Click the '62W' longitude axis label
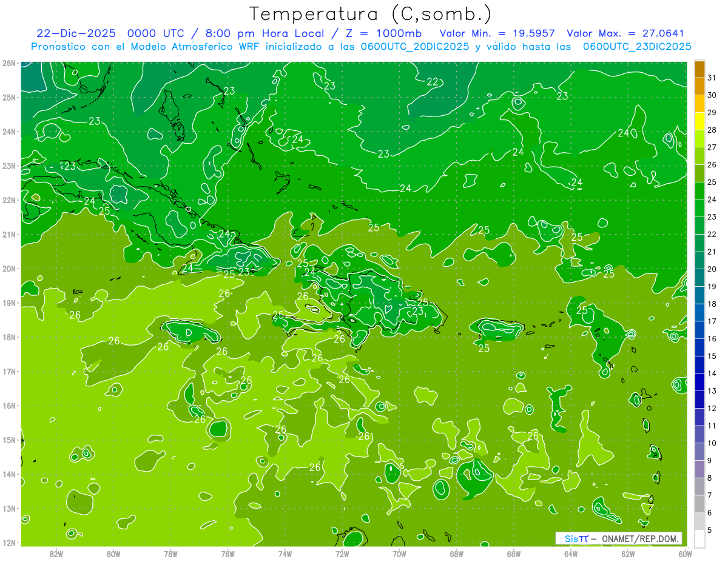This screenshot has width=728, height=562. pyautogui.click(x=628, y=554)
